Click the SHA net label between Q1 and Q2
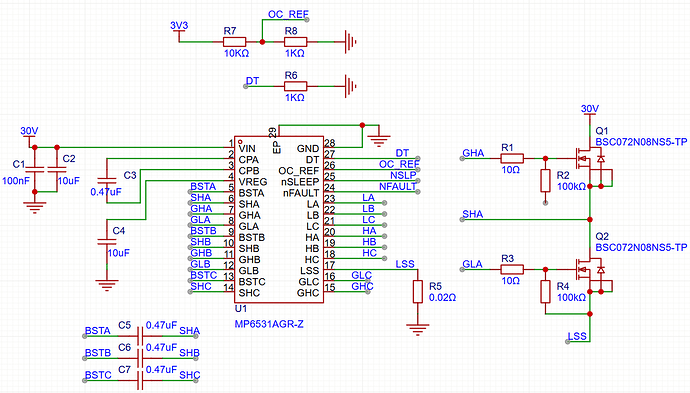The height and width of the screenshot is (393, 690). 473,214
